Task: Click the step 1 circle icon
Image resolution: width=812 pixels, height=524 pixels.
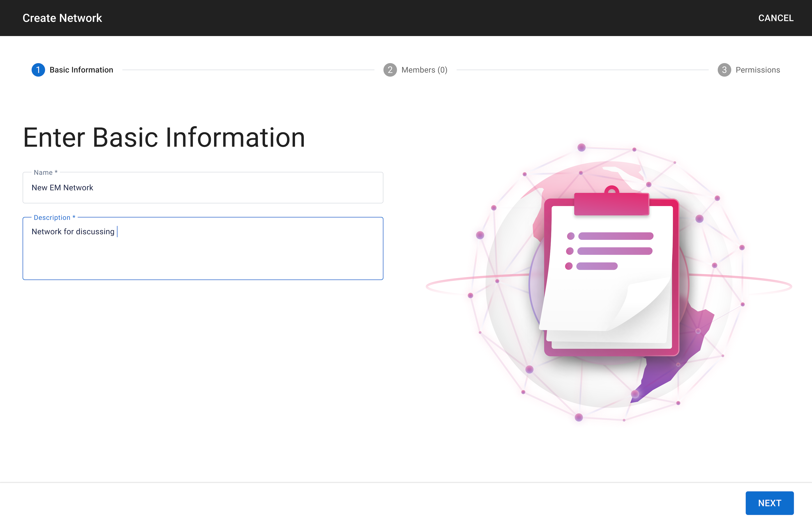Action: pyautogui.click(x=38, y=70)
